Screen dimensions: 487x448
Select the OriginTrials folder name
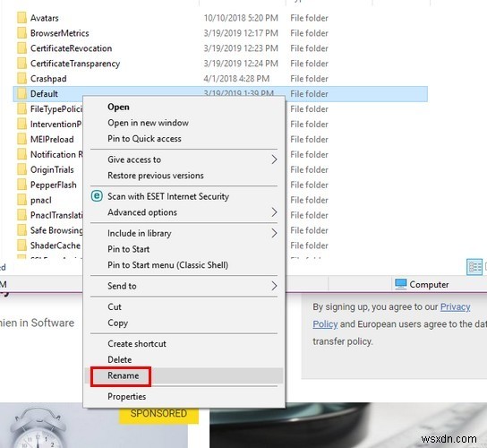point(52,169)
